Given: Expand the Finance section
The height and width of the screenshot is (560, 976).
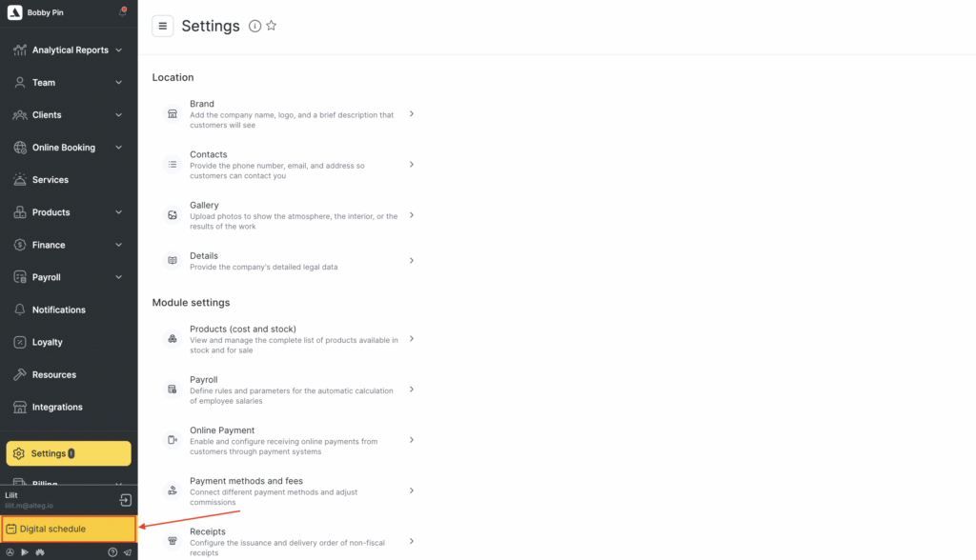Looking at the screenshot, I should 69,245.
